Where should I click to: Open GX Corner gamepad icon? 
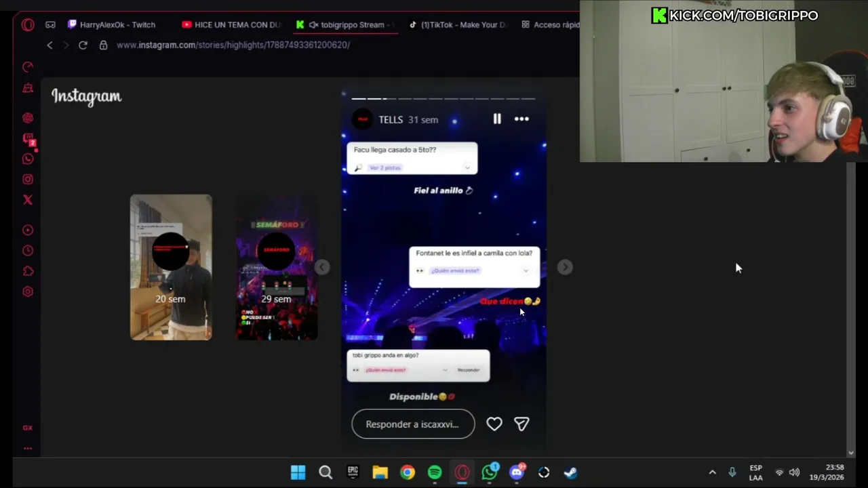pyautogui.click(x=50, y=24)
